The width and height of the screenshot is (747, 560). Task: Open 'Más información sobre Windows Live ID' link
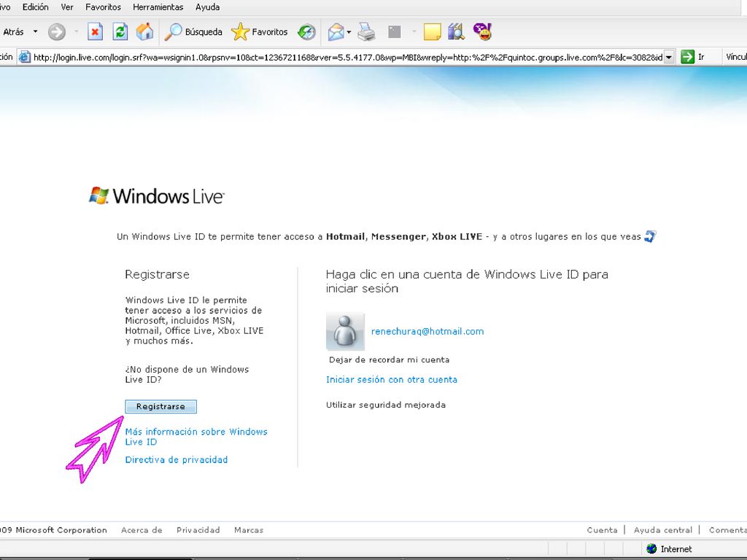click(x=196, y=437)
